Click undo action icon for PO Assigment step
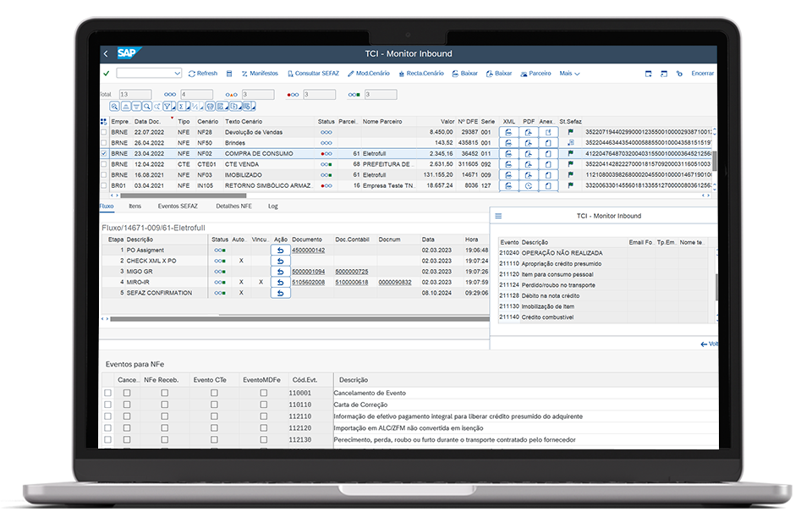812x529 pixels. click(280, 251)
